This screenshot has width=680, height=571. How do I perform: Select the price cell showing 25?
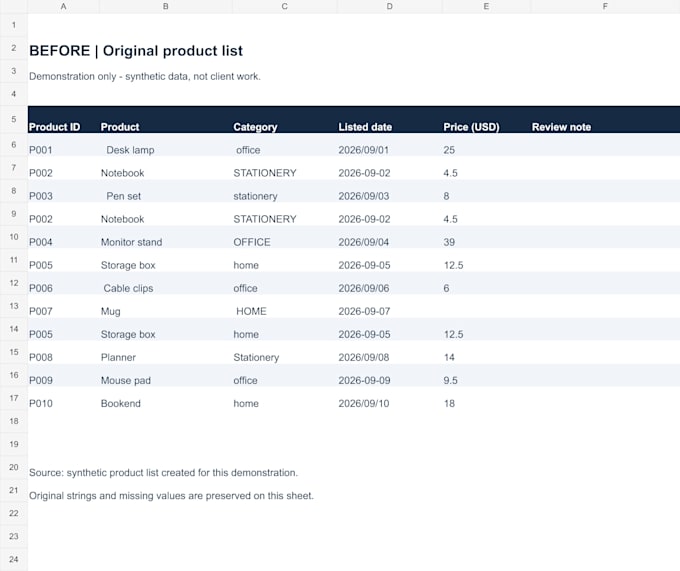click(486, 145)
